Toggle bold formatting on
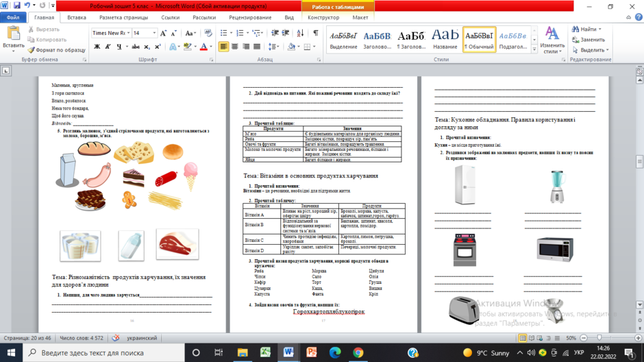Screen dimensions: 644x362 tap(97, 47)
